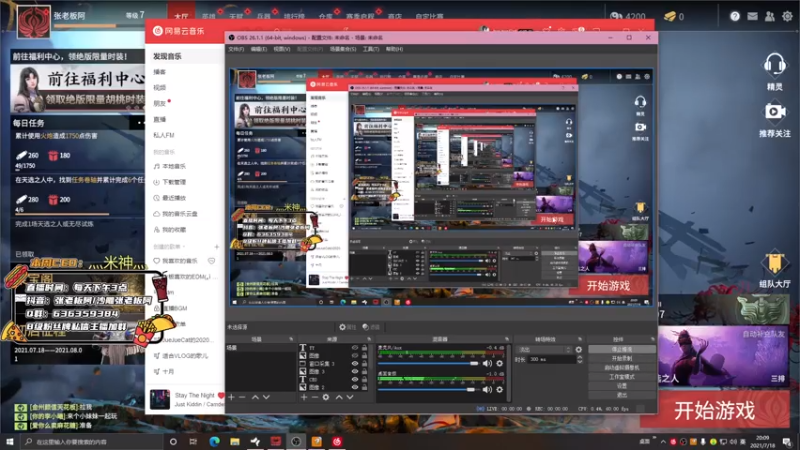The width and height of the screenshot is (800, 450).
Task: Toggle visibility of 窗口采集 3 source
Action: (x=355, y=363)
